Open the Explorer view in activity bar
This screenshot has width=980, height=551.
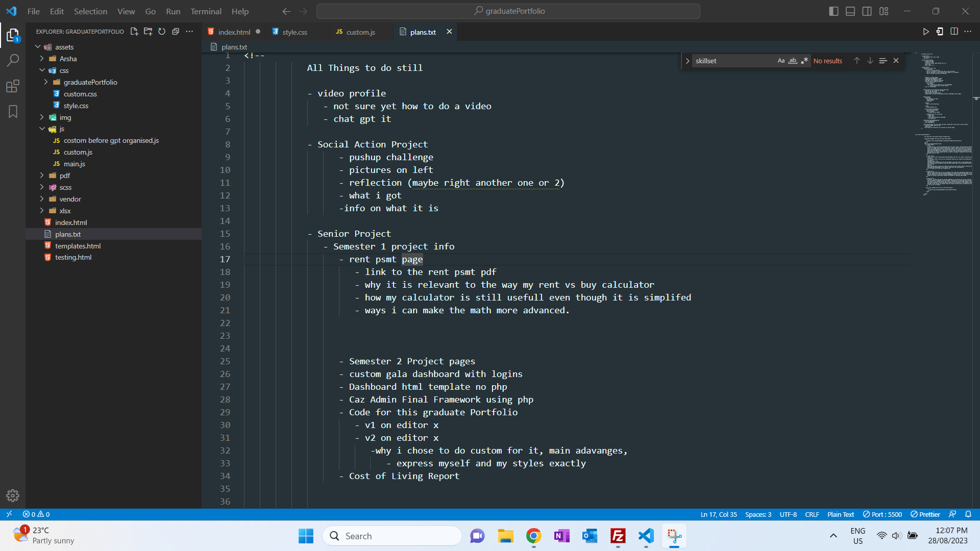point(13,35)
